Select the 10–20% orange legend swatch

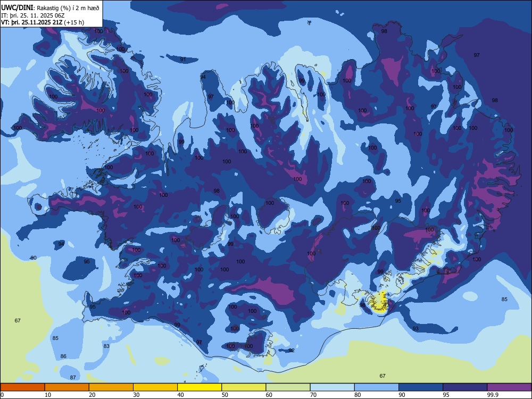[67, 387]
